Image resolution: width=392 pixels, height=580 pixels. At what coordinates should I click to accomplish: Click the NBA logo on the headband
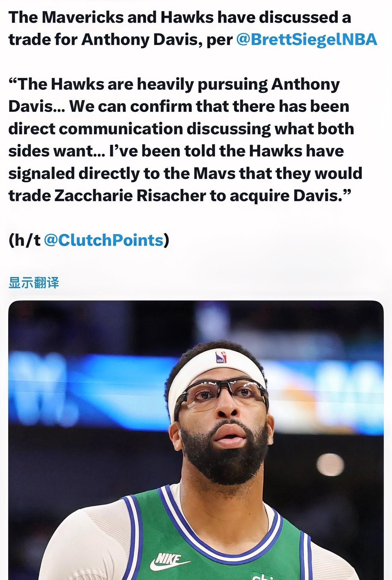point(221,357)
